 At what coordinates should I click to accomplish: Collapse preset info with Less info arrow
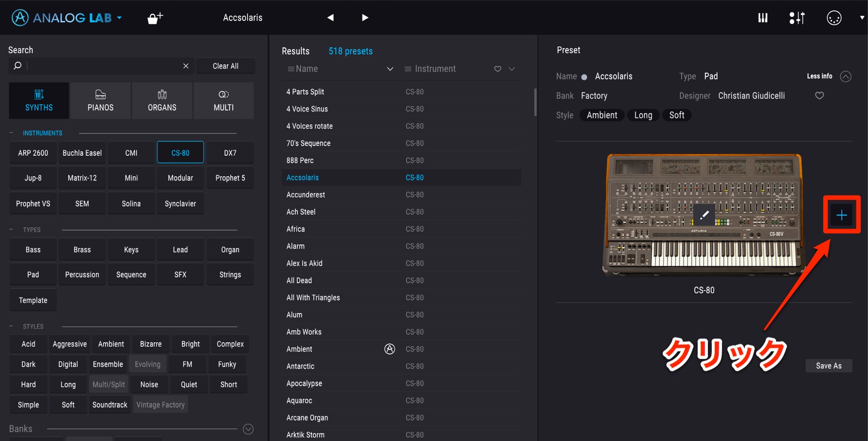846,76
